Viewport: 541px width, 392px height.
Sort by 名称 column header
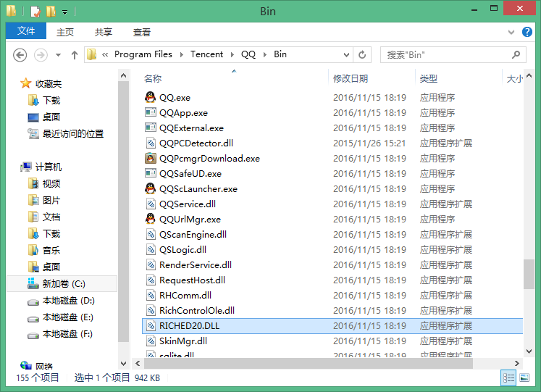pos(234,79)
